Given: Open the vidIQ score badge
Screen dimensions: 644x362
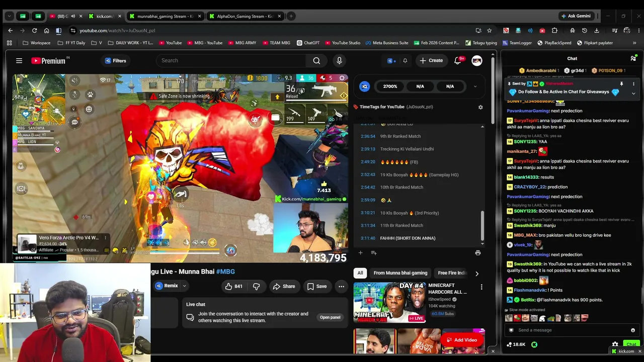Looking at the screenshot, I should pyautogui.click(x=365, y=86).
